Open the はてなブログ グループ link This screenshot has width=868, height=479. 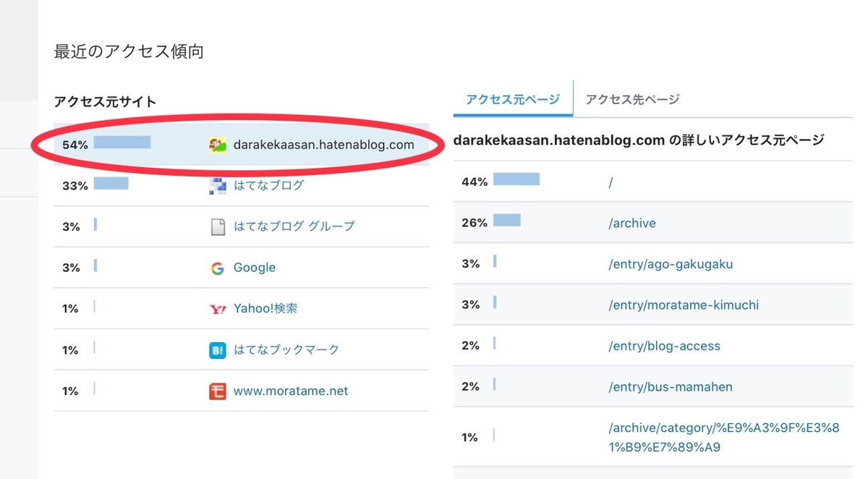[x=294, y=226]
